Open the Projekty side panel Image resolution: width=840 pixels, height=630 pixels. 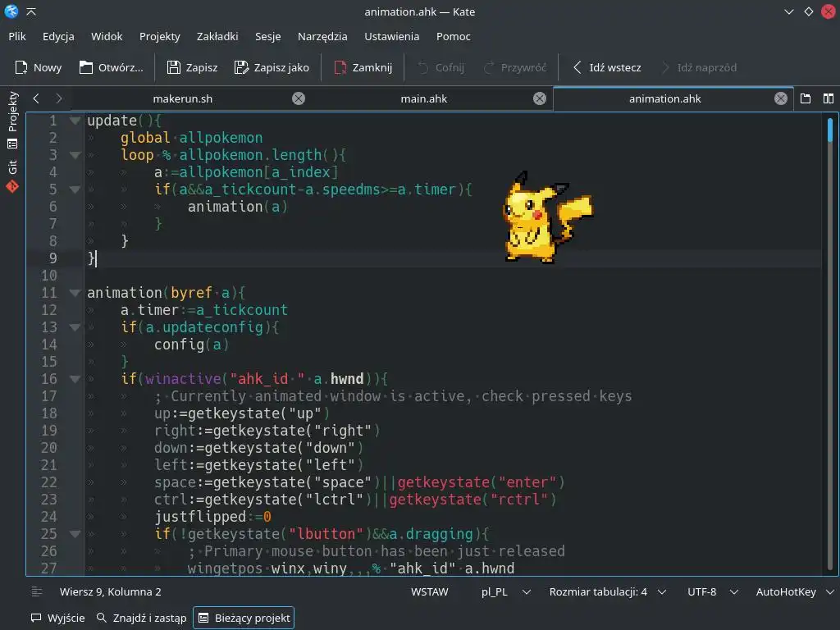[12, 120]
